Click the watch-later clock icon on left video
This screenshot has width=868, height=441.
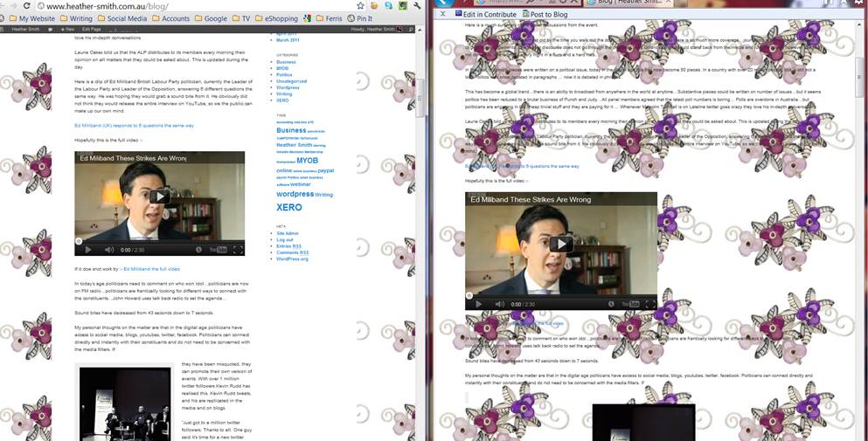(x=198, y=250)
